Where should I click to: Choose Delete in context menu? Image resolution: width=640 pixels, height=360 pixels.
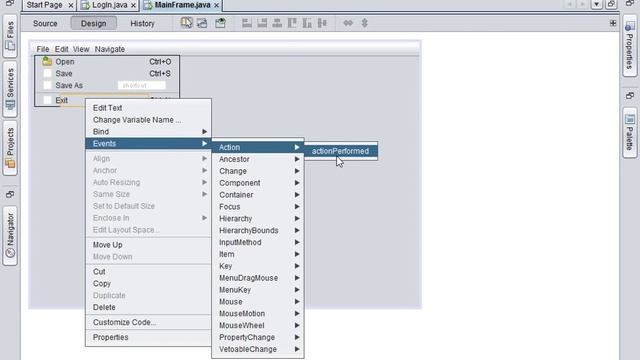coord(148,307)
